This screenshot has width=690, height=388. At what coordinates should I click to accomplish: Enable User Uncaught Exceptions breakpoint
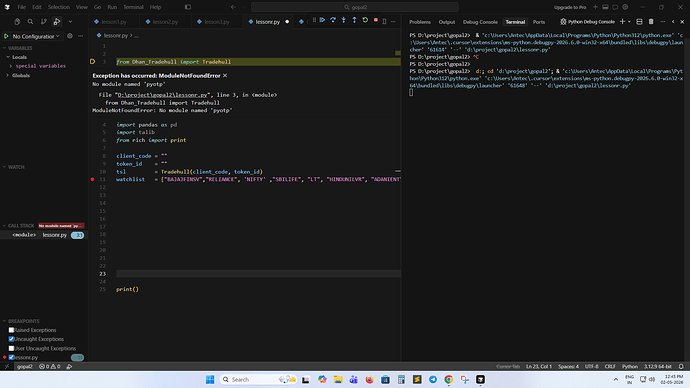[11, 348]
